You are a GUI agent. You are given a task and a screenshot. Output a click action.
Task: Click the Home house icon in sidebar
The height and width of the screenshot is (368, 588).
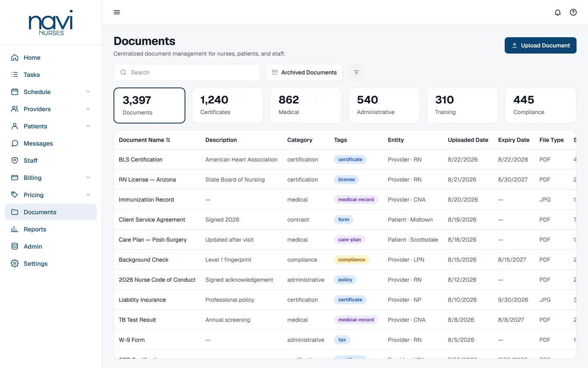pyautogui.click(x=15, y=58)
